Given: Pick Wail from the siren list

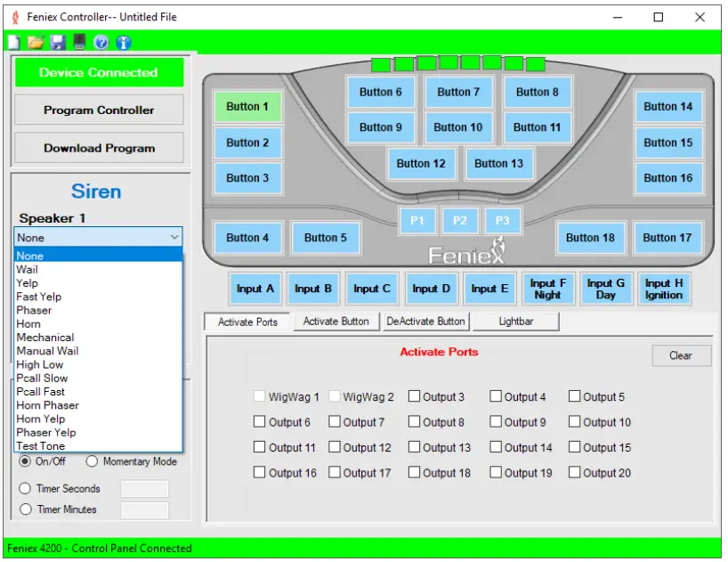Looking at the screenshot, I should [98, 270].
